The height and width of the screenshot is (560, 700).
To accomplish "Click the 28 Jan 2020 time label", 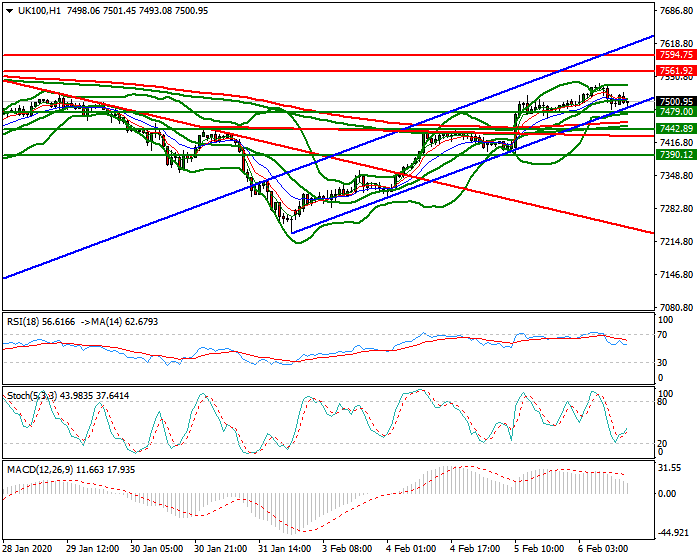I will [x=28, y=548].
